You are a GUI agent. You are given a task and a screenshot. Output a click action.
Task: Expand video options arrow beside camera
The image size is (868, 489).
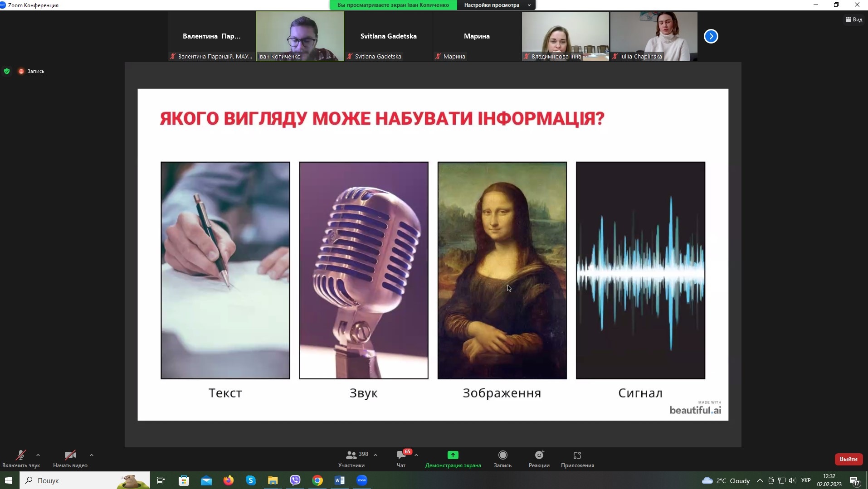(92, 455)
